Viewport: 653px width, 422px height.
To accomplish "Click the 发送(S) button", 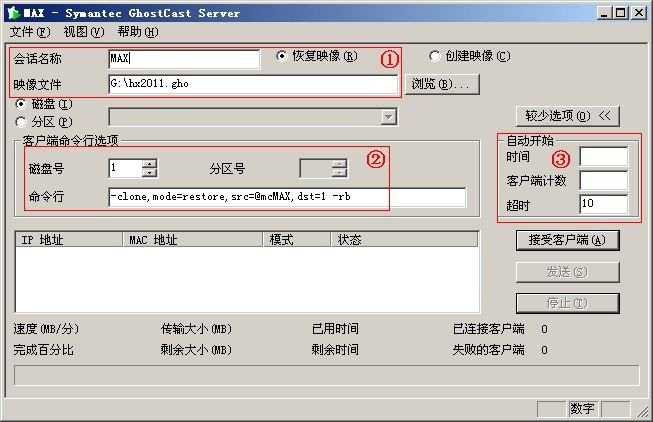I will point(568,272).
